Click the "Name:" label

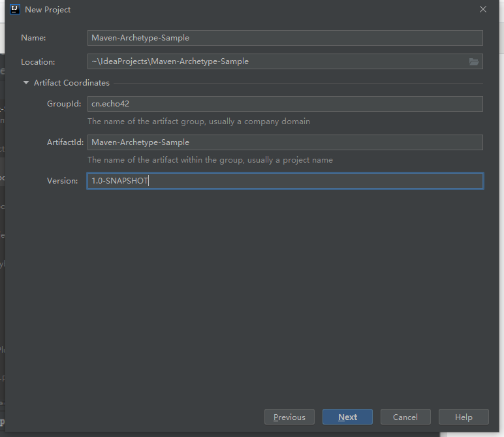(x=33, y=38)
